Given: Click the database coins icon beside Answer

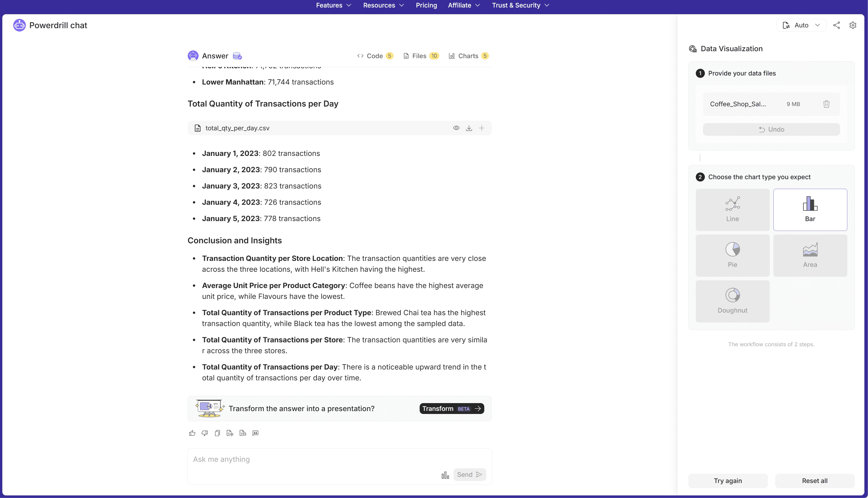Looking at the screenshot, I should [237, 56].
